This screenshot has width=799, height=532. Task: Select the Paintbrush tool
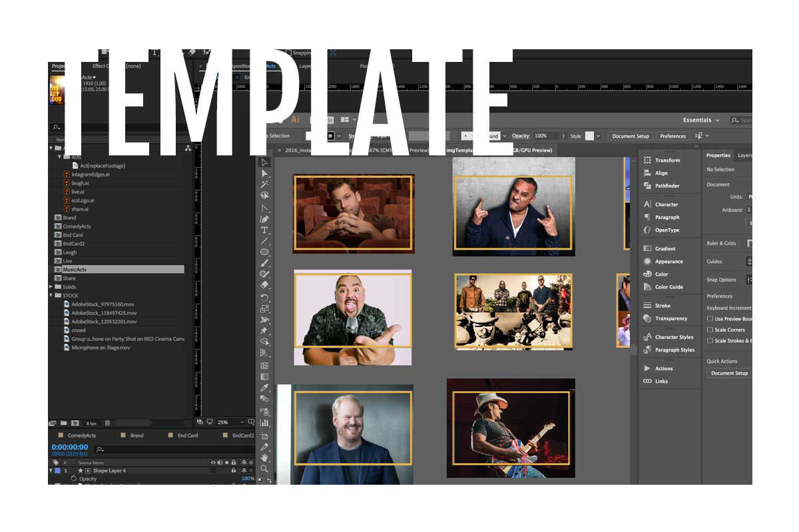(x=264, y=264)
